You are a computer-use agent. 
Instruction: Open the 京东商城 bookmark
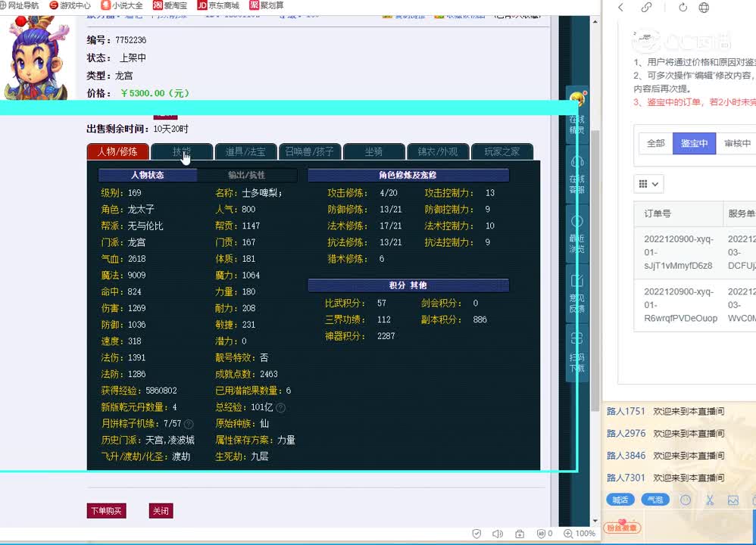(x=218, y=5)
